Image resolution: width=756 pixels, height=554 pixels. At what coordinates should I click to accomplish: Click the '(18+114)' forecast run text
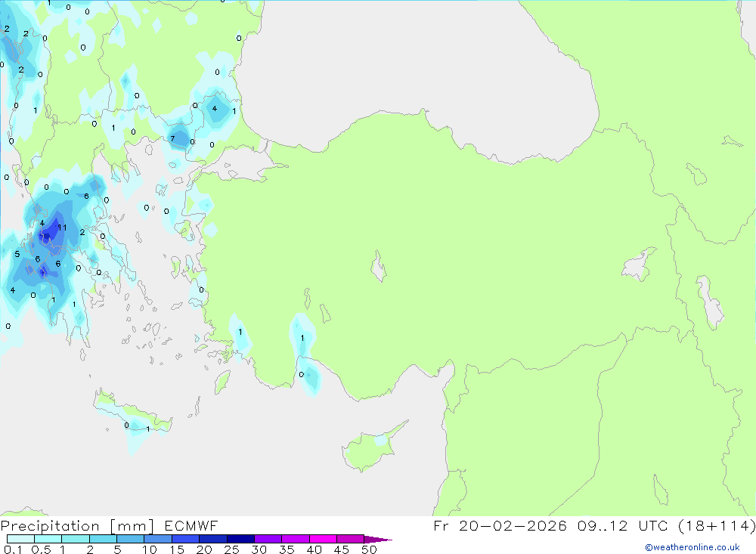[717, 525]
